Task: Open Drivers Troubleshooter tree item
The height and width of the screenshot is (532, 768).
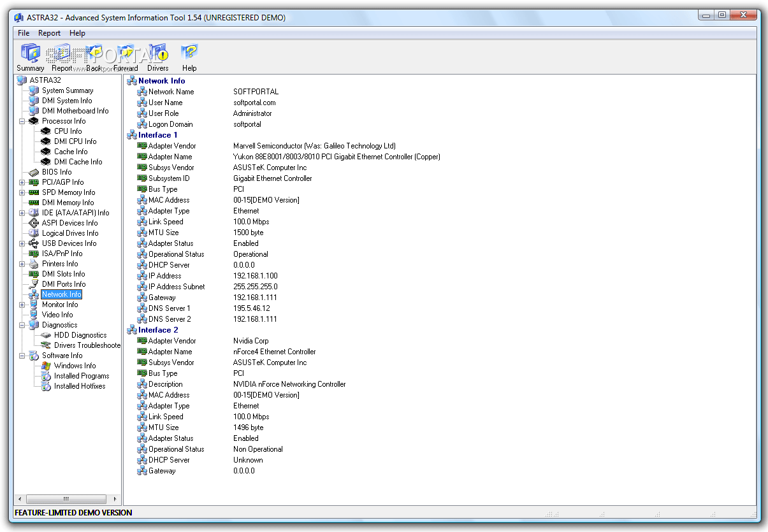Action: (87, 345)
